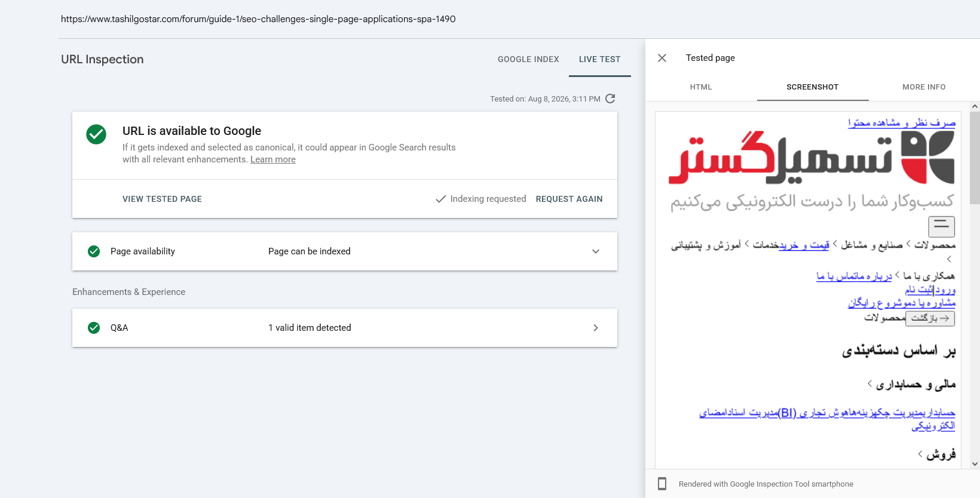The height and width of the screenshot is (498, 980).
Task: Click the Indexing requested checkmark icon
Action: coord(441,199)
